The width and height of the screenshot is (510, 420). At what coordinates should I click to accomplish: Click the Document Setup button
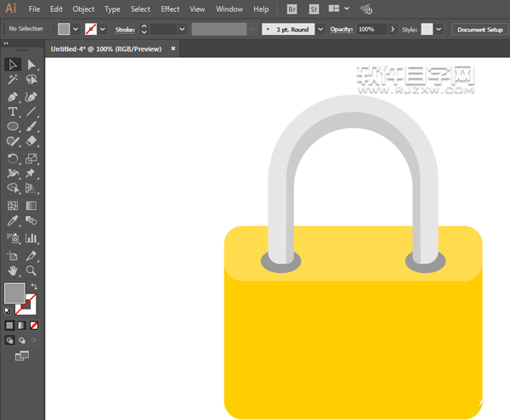[x=480, y=30]
